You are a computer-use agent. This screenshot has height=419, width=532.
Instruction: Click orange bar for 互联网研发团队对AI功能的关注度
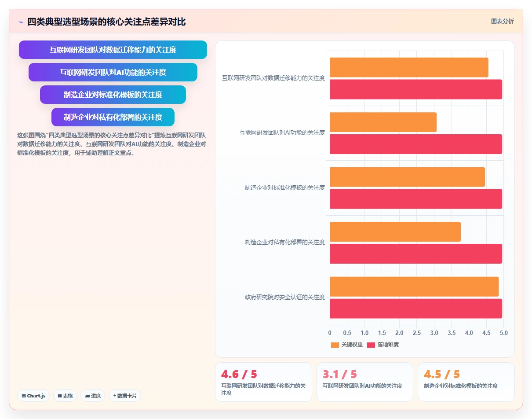[x=383, y=122]
